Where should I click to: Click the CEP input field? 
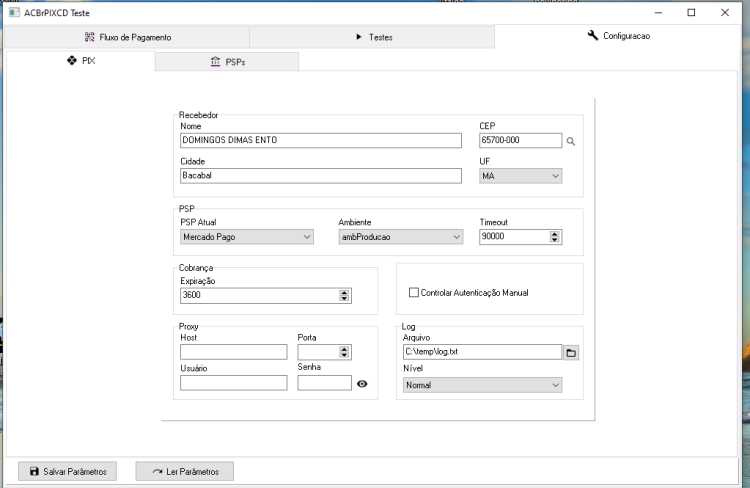(520, 140)
